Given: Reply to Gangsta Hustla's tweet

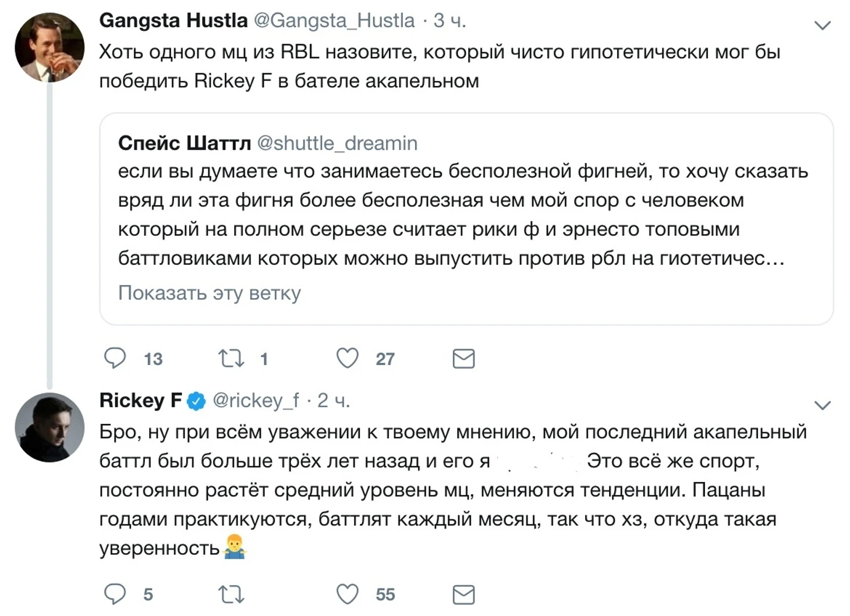Looking at the screenshot, I should click(x=115, y=358).
